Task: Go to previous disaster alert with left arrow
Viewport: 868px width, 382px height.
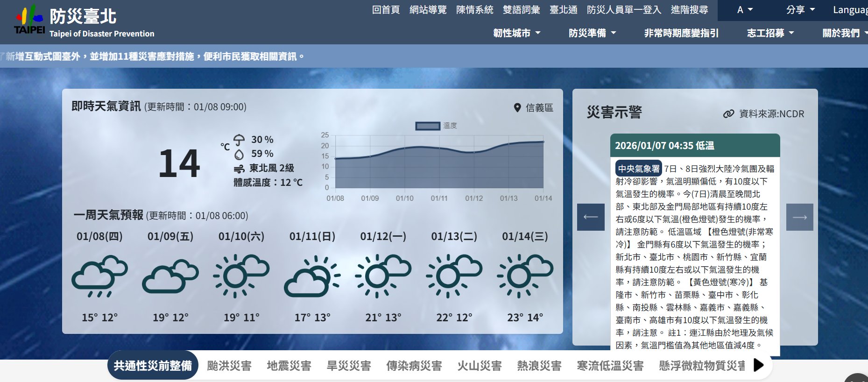Action: pos(591,217)
